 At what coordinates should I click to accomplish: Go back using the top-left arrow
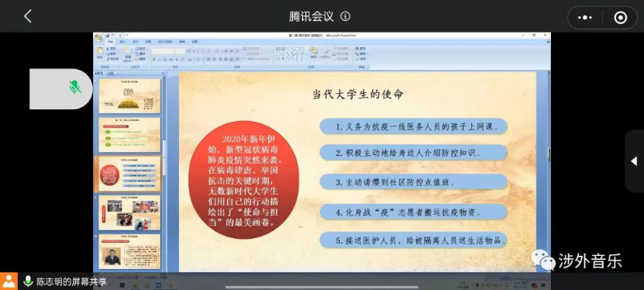click(x=28, y=16)
